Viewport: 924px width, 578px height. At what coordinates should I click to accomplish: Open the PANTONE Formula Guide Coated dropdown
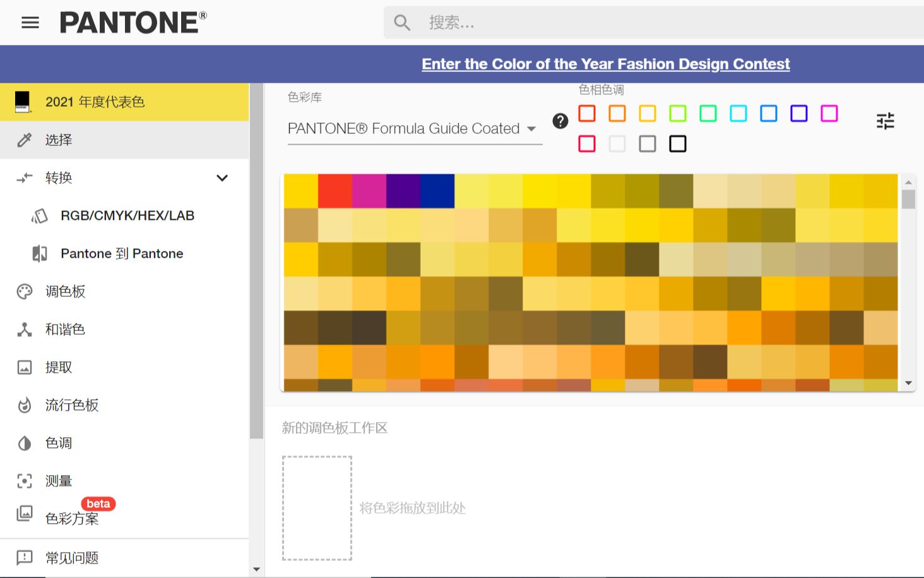(x=415, y=128)
